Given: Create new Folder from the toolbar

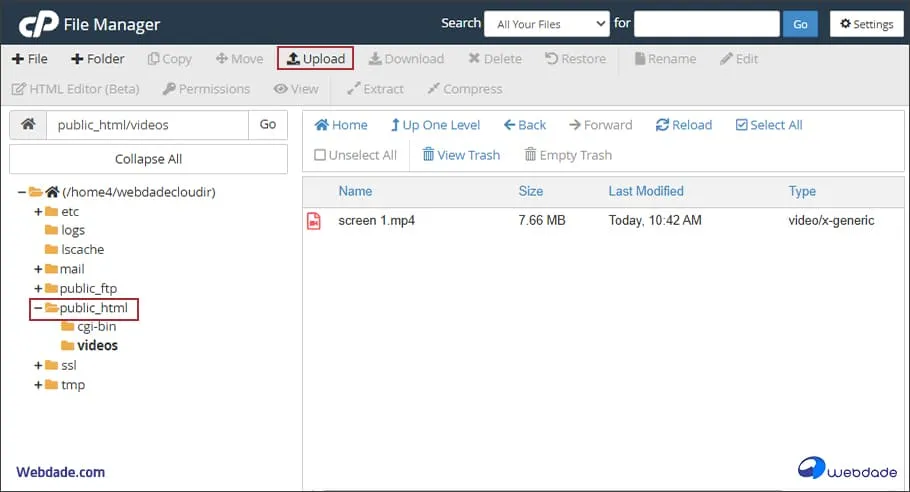Looking at the screenshot, I should pos(98,59).
